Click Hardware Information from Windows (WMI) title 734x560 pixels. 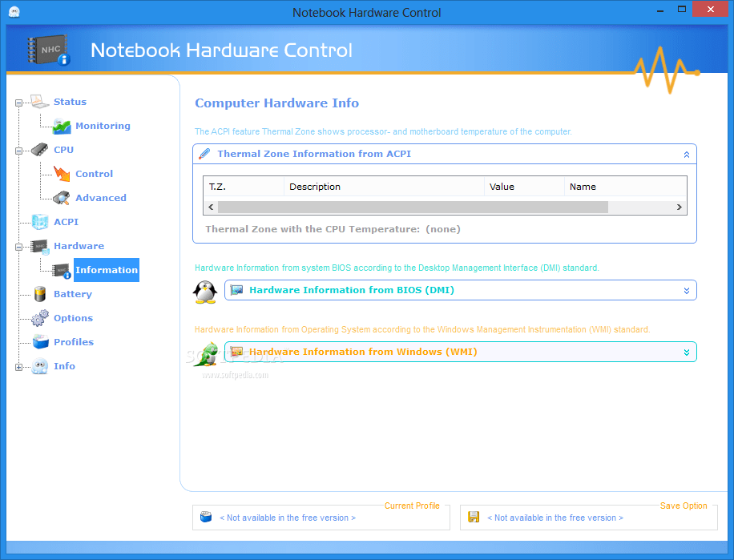pyautogui.click(x=363, y=352)
